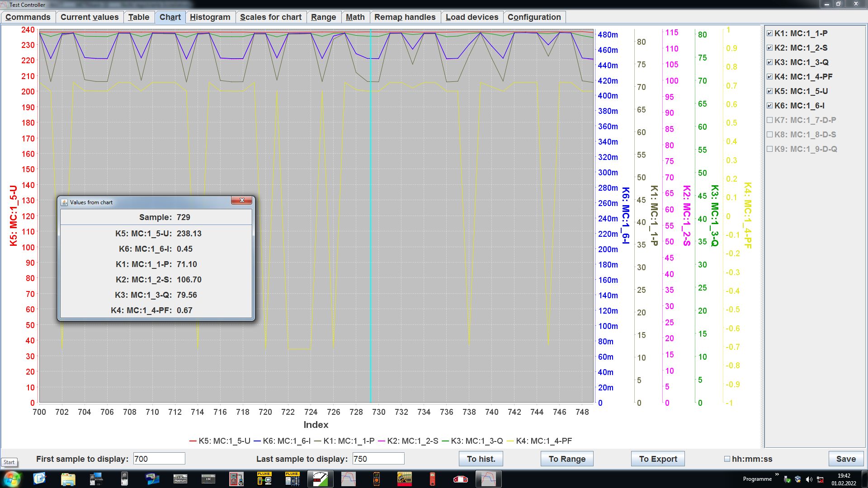Toggle the K4: MC:1_4-PF checkbox
Screen dimensions: 868x488
pyautogui.click(x=769, y=77)
